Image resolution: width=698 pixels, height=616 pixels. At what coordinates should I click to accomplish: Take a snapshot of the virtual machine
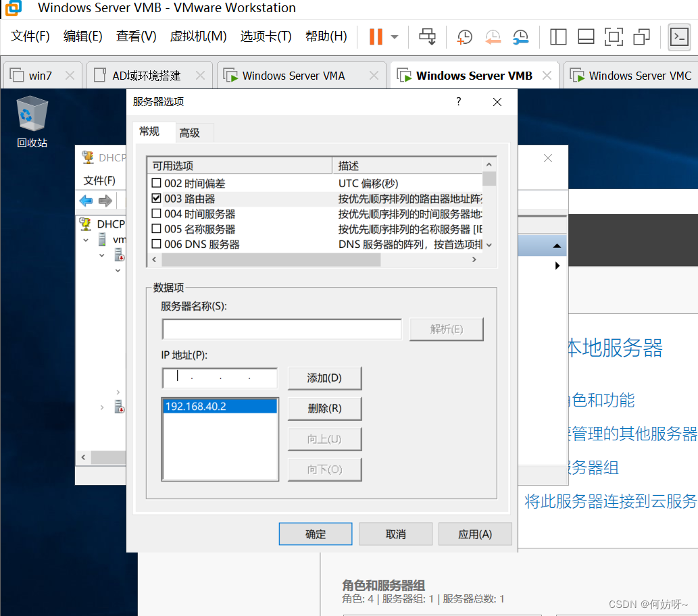click(x=465, y=36)
